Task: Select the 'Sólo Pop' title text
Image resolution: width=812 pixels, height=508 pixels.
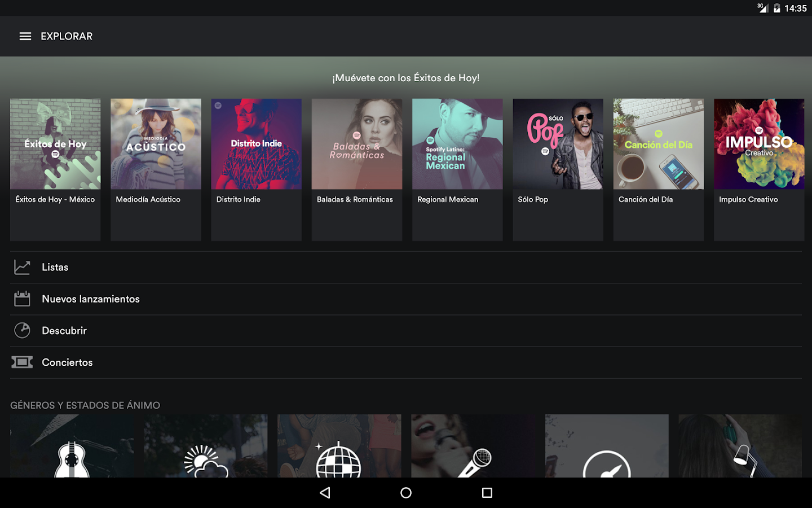Action: click(x=533, y=199)
